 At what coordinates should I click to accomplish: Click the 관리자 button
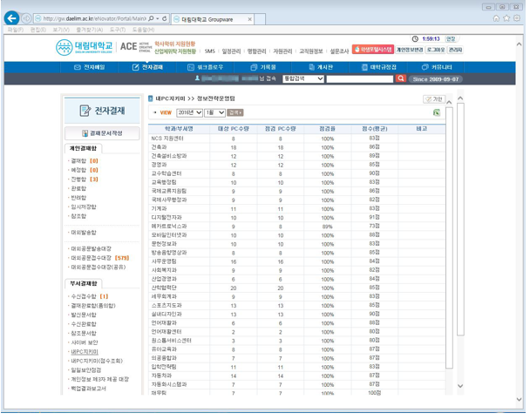(455, 50)
